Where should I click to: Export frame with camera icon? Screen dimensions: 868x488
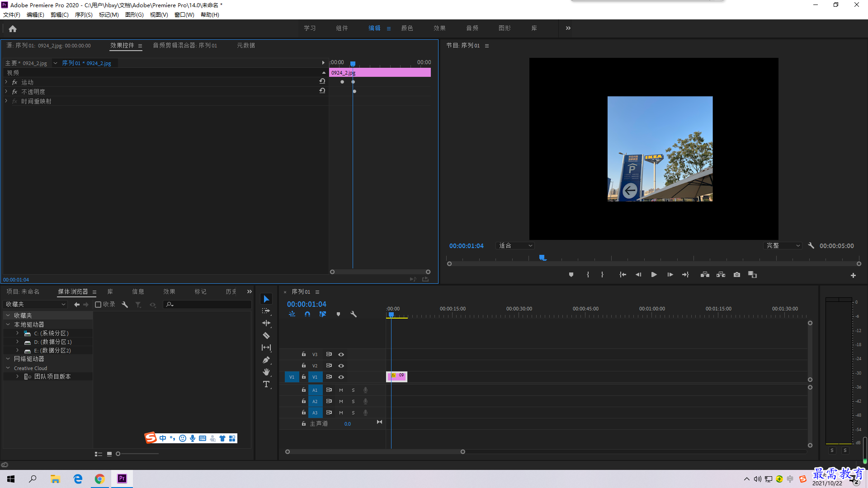coord(737,275)
